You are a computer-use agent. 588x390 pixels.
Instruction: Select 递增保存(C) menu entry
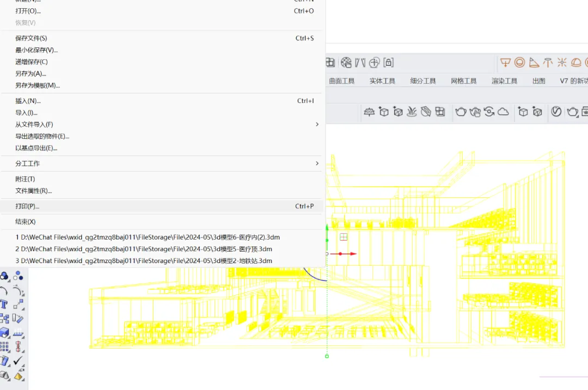161,62
